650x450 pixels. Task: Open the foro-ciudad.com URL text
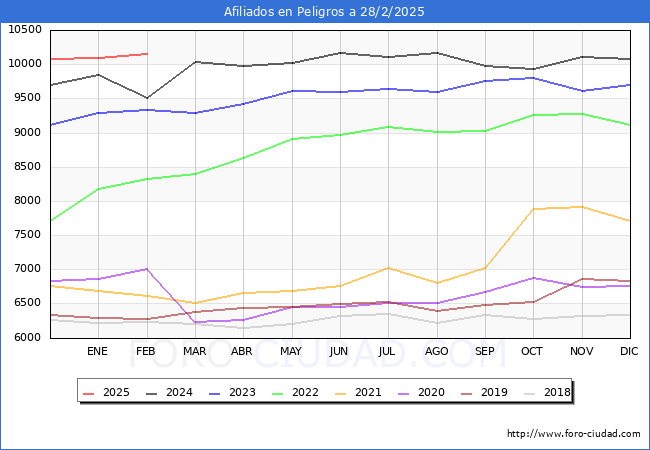tap(574, 434)
